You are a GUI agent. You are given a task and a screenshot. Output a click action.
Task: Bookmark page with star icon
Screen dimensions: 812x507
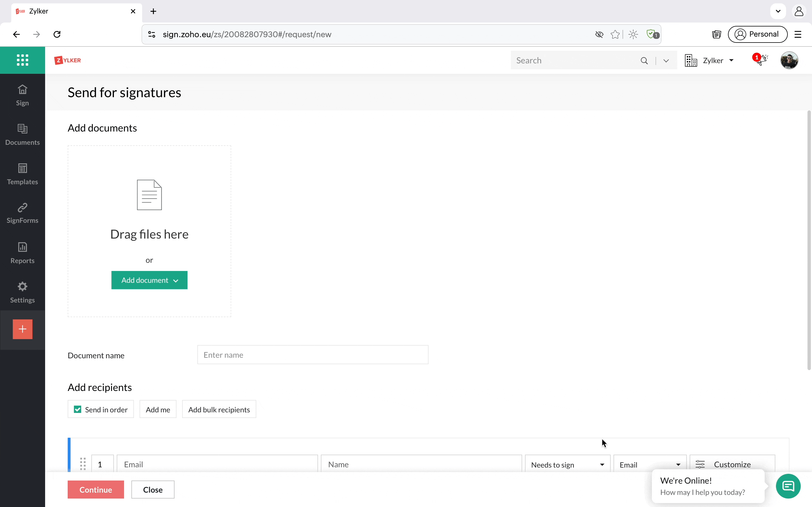pyautogui.click(x=615, y=35)
